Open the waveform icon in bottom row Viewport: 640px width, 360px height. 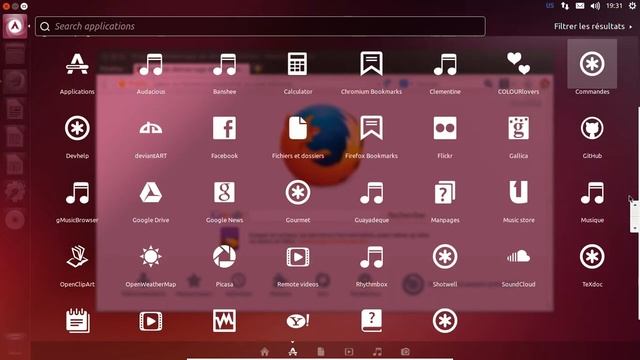point(224,321)
